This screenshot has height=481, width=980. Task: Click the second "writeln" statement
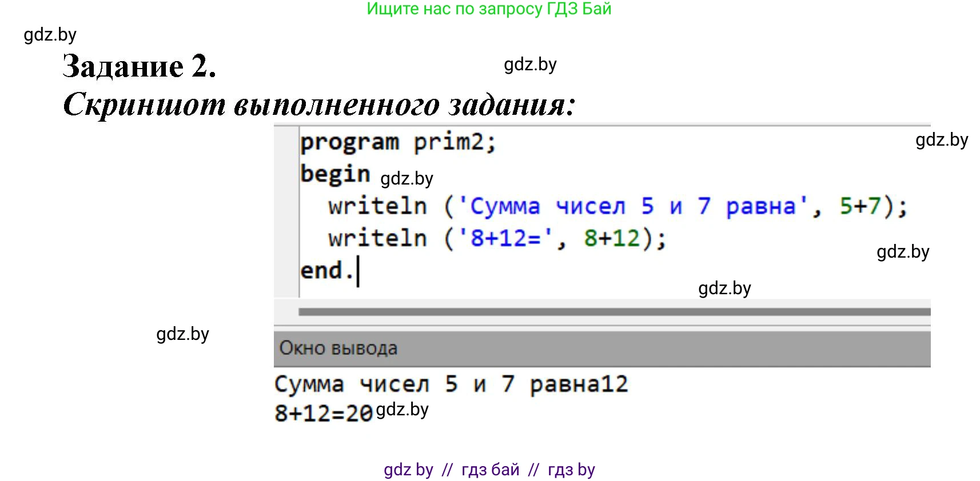[377, 238]
